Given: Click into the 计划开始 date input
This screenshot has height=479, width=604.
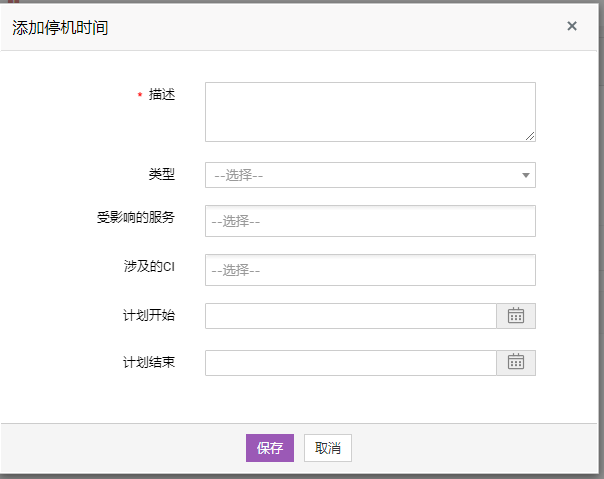Looking at the screenshot, I should [350, 316].
